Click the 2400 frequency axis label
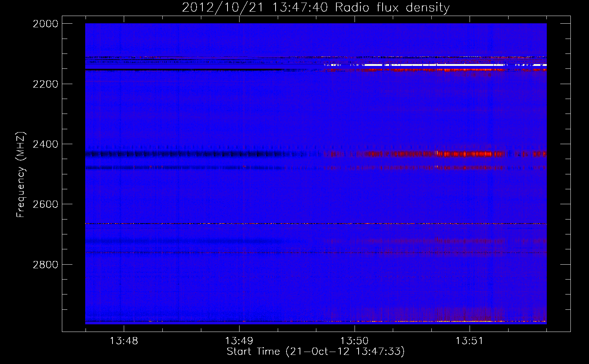 point(46,144)
